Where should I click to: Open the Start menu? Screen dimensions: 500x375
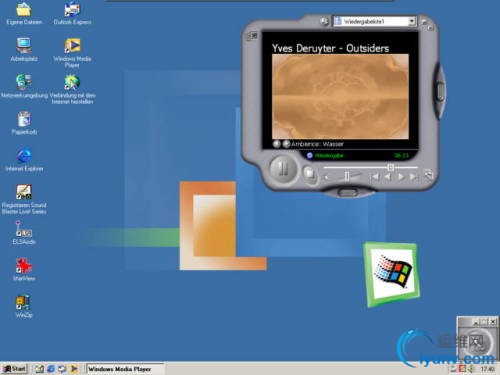pos(14,369)
